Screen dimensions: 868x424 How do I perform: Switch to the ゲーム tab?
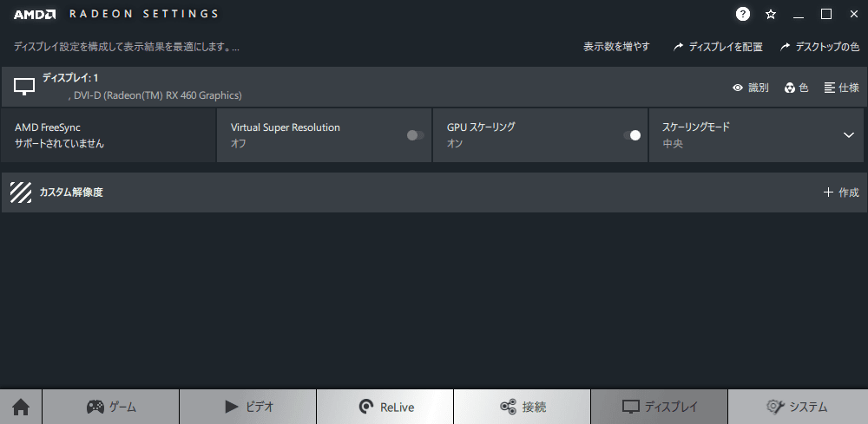[111, 407]
